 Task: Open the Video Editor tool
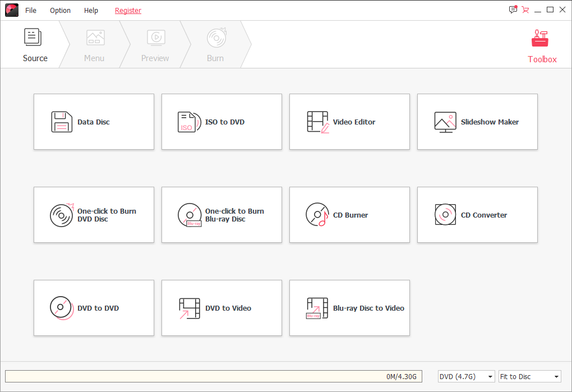coord(349,122)
